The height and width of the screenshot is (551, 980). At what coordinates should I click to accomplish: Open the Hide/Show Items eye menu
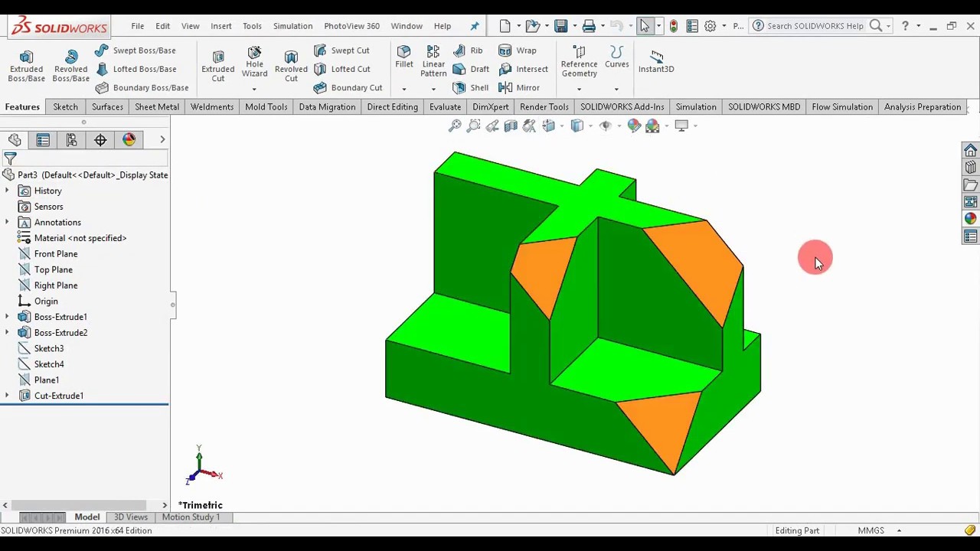[605, 126]
